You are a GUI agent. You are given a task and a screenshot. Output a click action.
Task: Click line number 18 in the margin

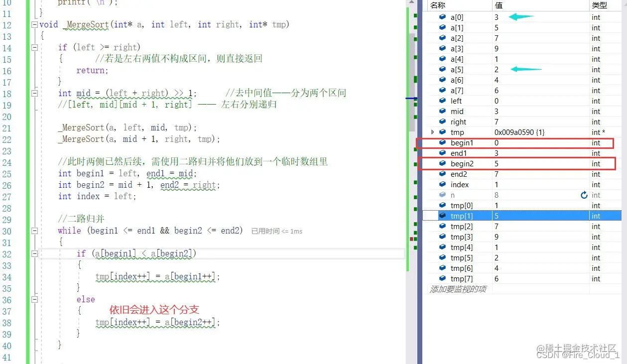coord(6,93)
